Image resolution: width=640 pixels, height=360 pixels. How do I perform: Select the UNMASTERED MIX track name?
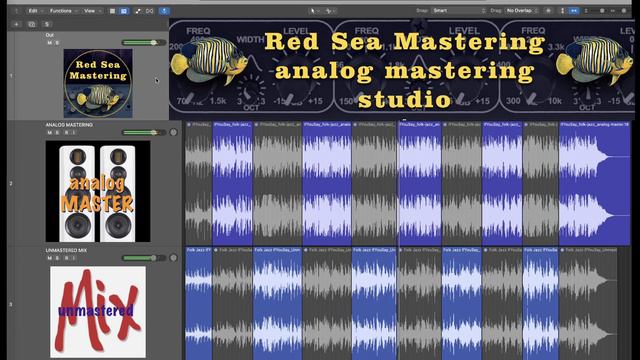pyautogui.click(x=66, y=250)
